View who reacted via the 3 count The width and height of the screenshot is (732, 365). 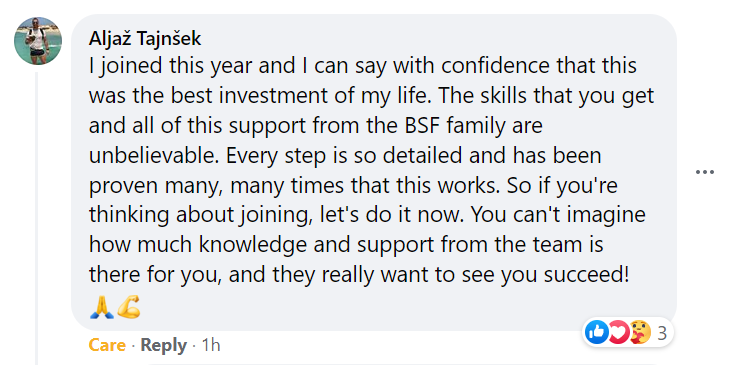click(662, 333)
